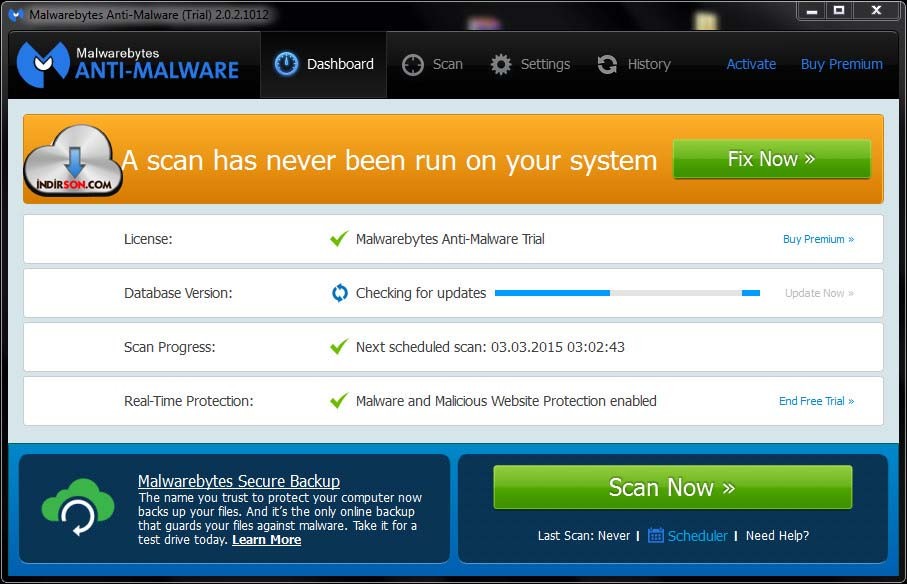Click Buy Premium link in License row
This screenshot has width=907, height=584.
818,239
